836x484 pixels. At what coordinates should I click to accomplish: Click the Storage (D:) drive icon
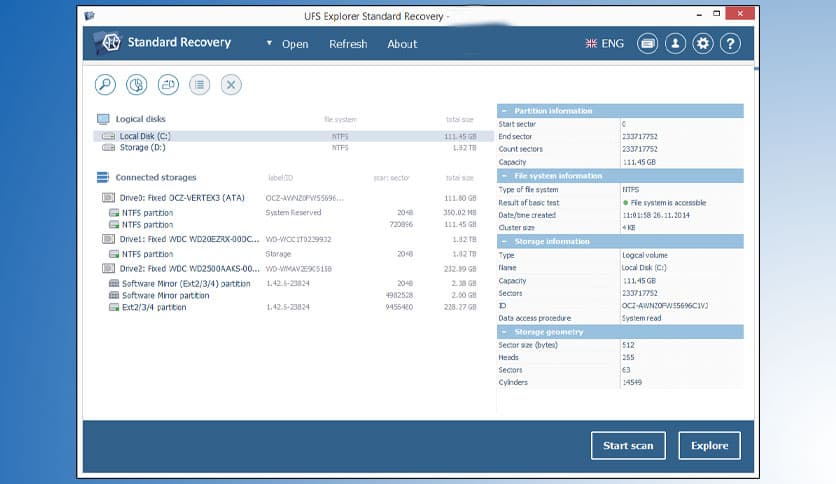(x=108, y=148)
